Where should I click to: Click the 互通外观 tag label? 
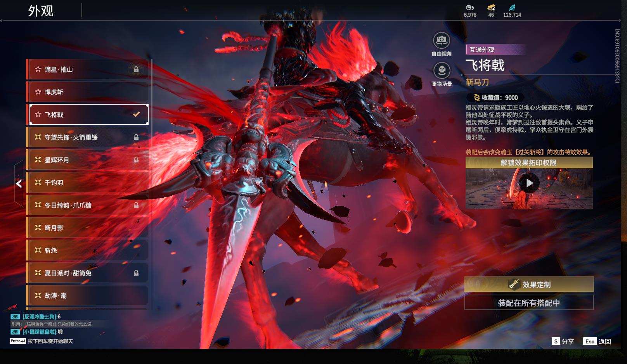point(482,50)
